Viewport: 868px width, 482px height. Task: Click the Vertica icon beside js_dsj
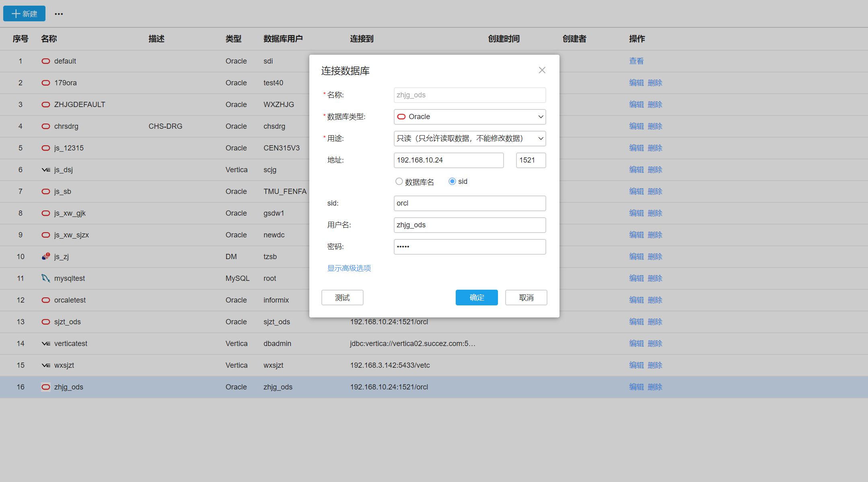coord(46,170)
